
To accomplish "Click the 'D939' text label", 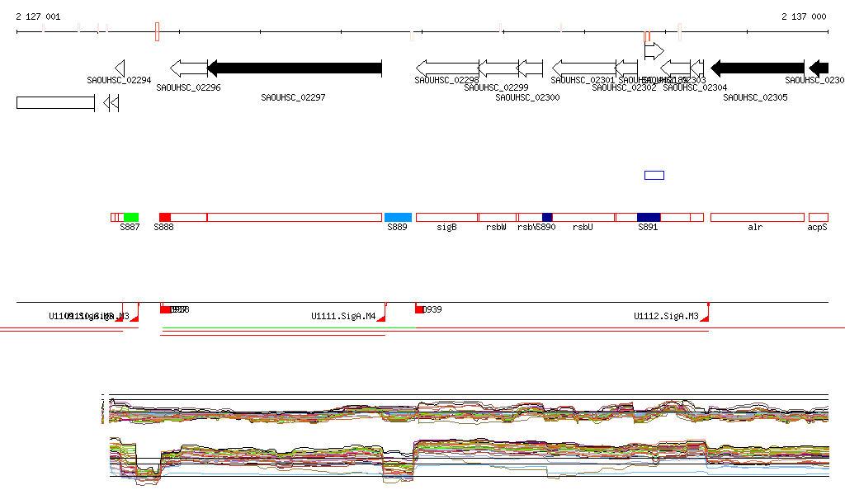I will click(x=432, y=309).
